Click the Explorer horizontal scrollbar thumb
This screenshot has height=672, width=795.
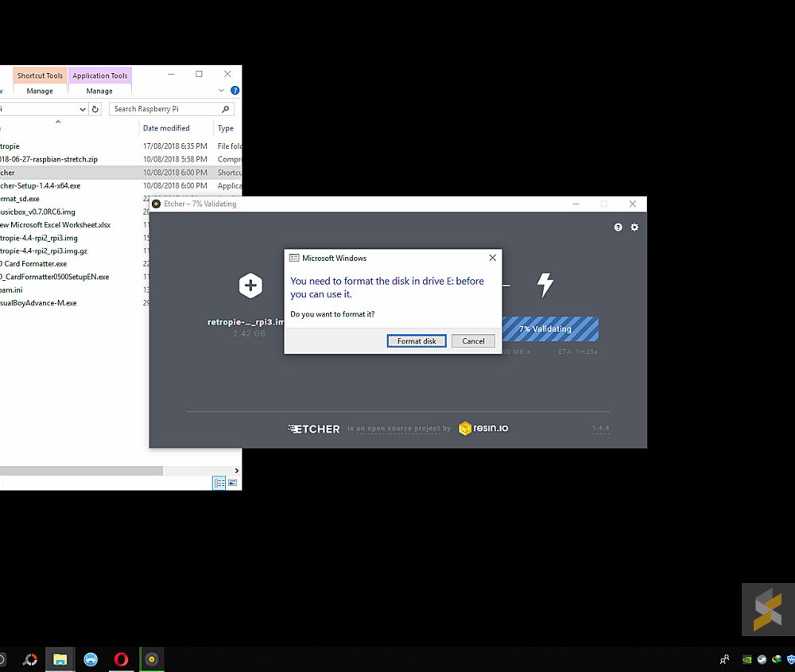(x=81, y=471)
